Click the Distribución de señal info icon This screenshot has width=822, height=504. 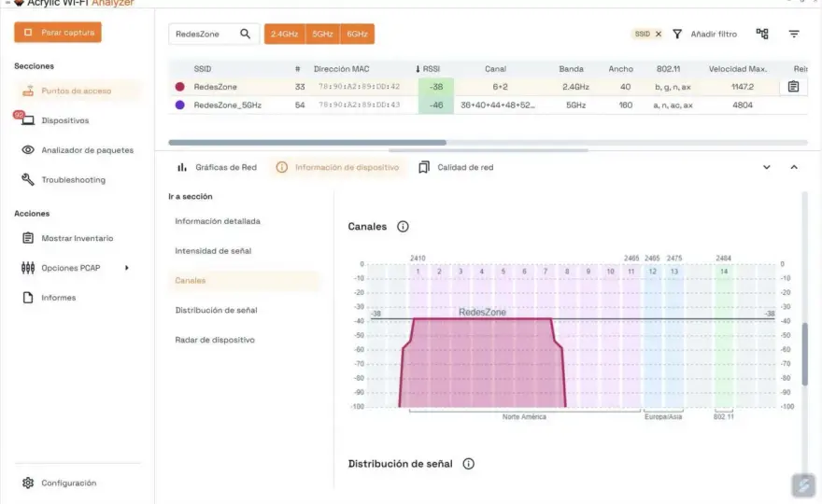(x=468, y=464)
